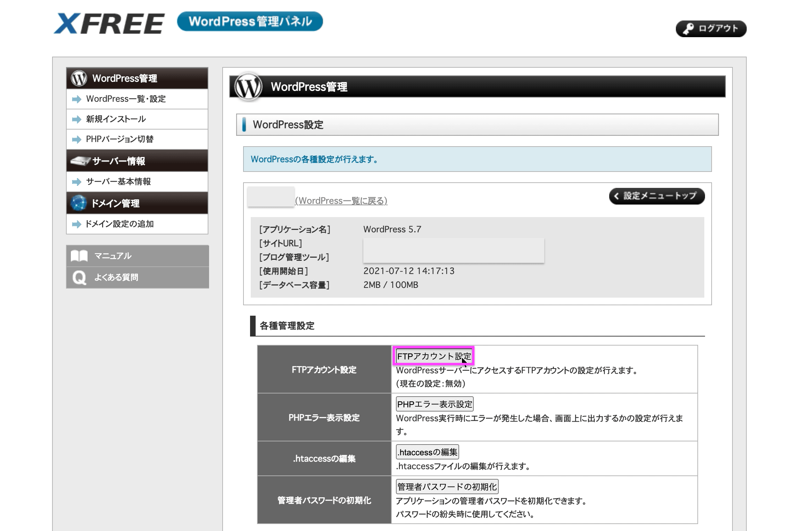Screen dimensions: 812x531
Task: Open ドメイン設定の追加 menu item
Action: (x=119, y=224)
